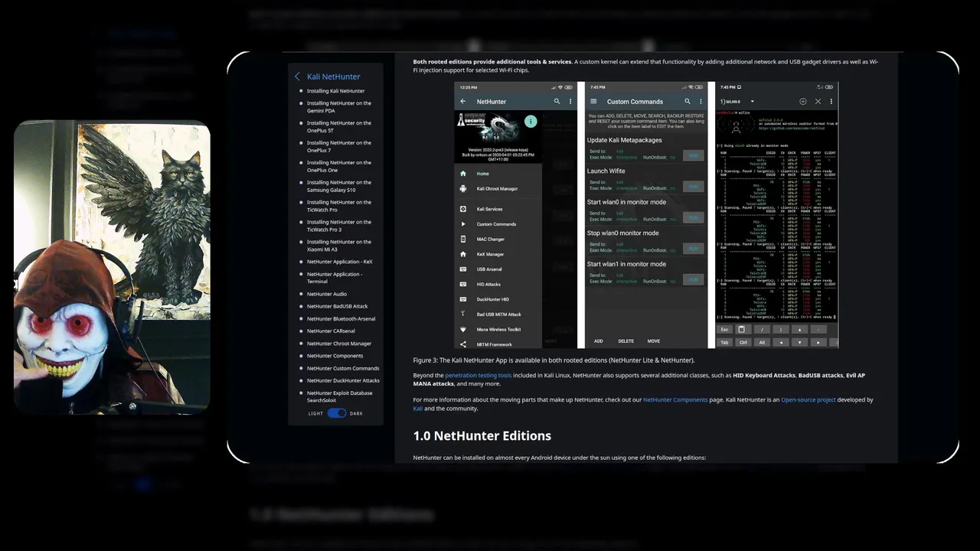This screenshot has height=551, width=980.
Task: Follow the NetHunter Components link in paragraph
Action: [x=675, y=399]
